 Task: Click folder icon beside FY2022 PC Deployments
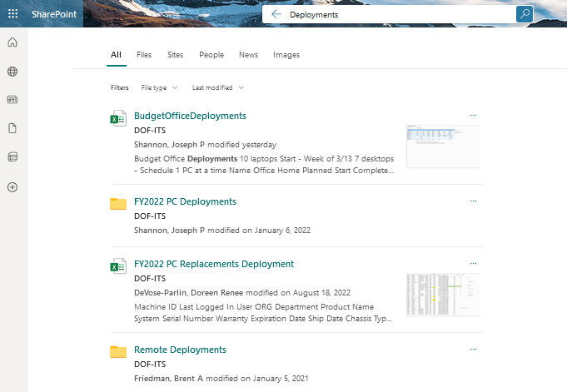[118, 204]
